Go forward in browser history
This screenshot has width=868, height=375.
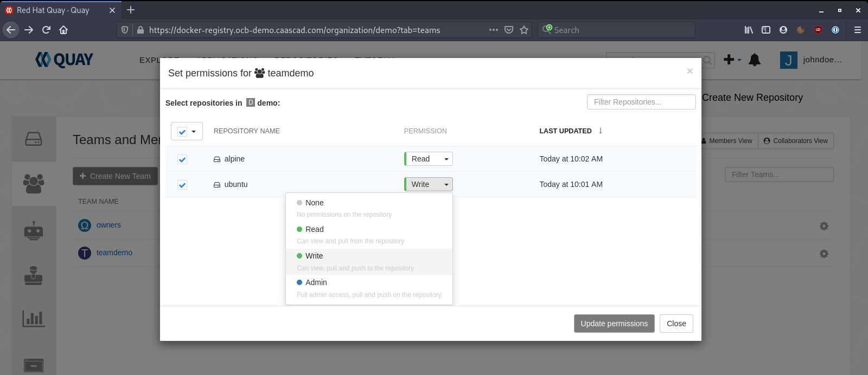pyautogui.click(x=29, y=30)
